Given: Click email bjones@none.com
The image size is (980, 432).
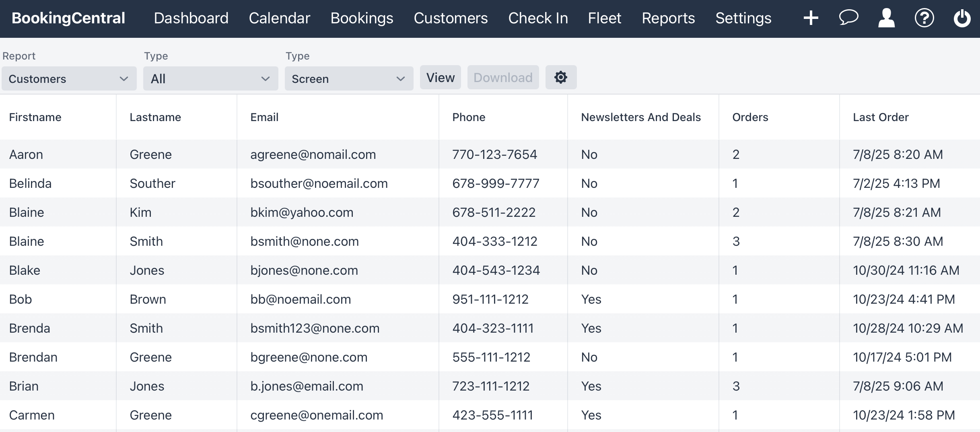Looking at the screenshot, I should pos(304,270).
